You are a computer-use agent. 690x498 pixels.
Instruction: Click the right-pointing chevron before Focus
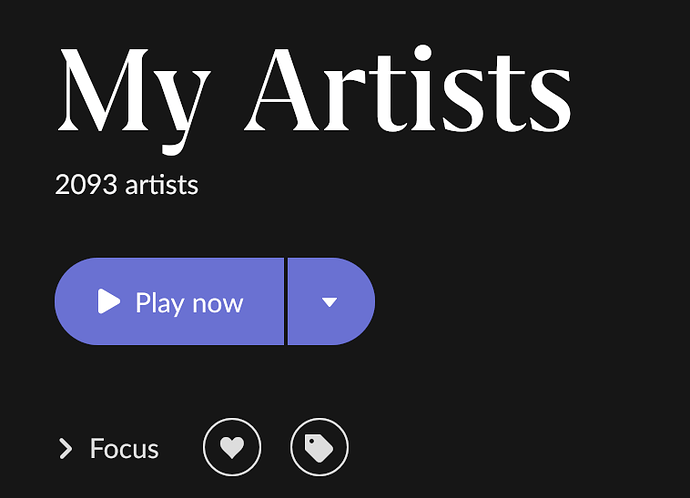66,448
